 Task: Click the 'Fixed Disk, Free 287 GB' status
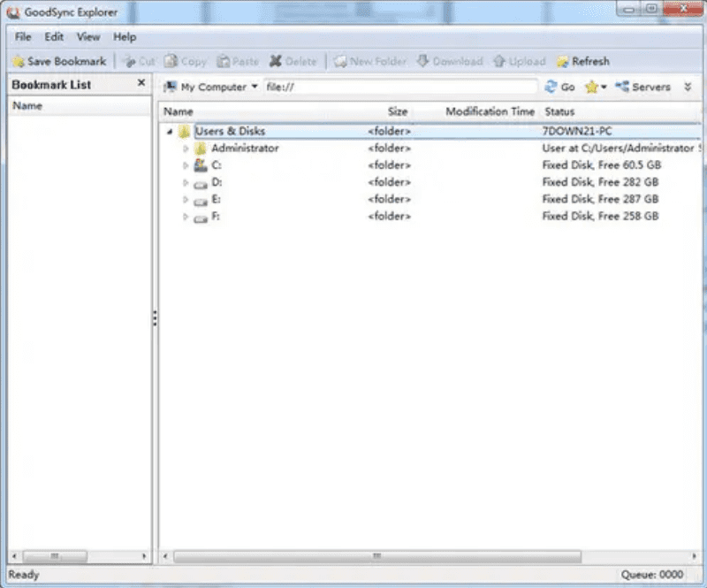(x=600, y=199)
